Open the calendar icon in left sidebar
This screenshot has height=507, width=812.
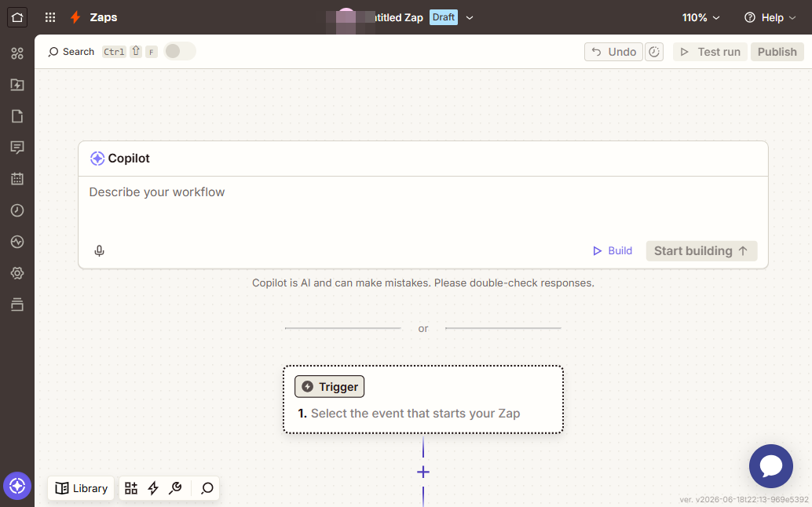pyautogui.click(x=17, y=179)
